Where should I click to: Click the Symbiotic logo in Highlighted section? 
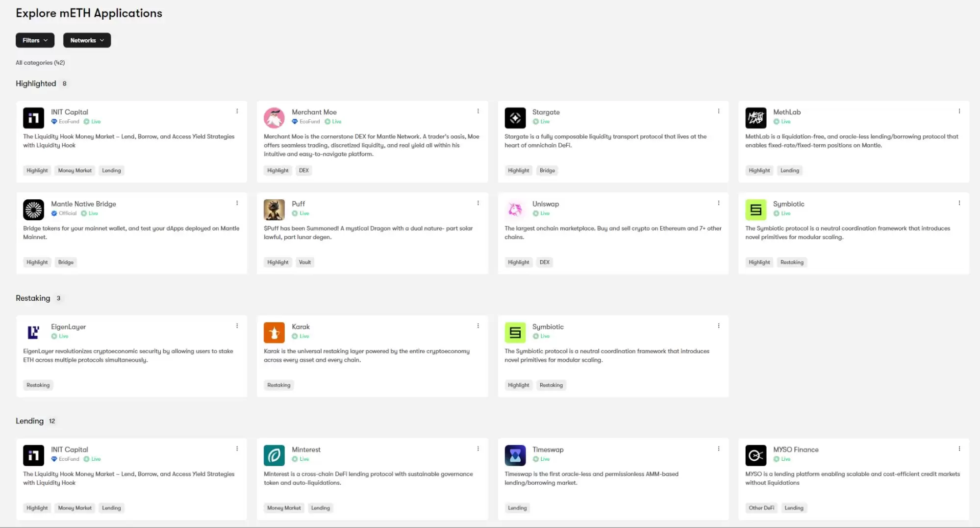(x=756, y=210)
